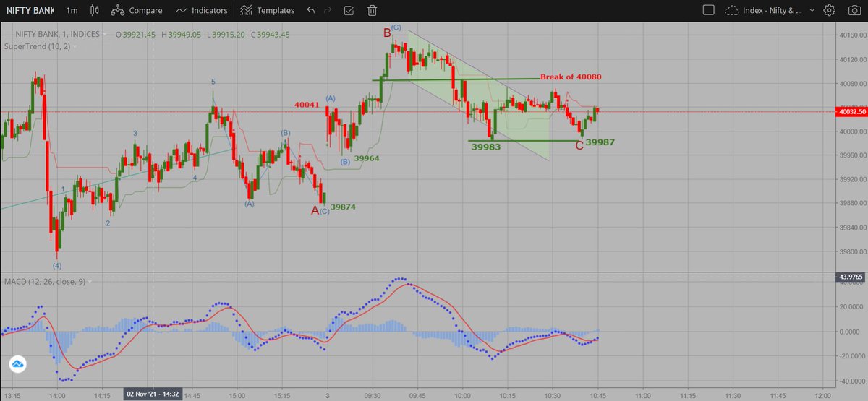Viewport: 868px width, 401px height.
Task: Click the green 39964 annotation
Action: 367,158
